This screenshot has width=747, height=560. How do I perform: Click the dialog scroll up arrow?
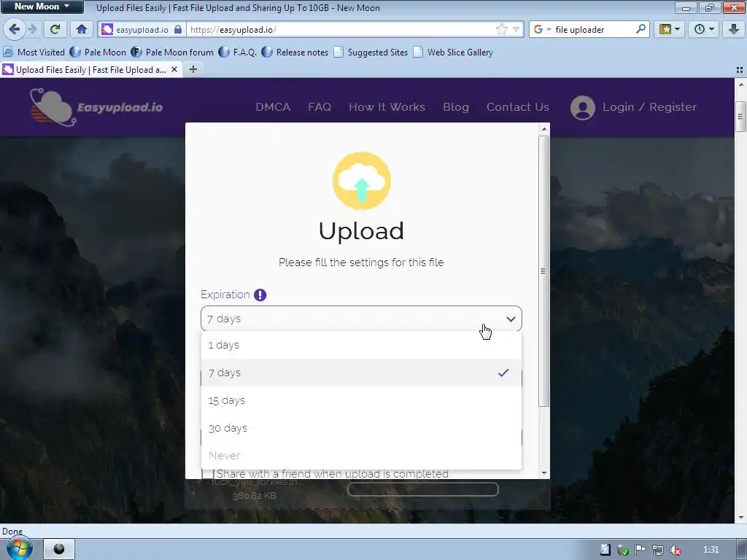click(543, 129)
